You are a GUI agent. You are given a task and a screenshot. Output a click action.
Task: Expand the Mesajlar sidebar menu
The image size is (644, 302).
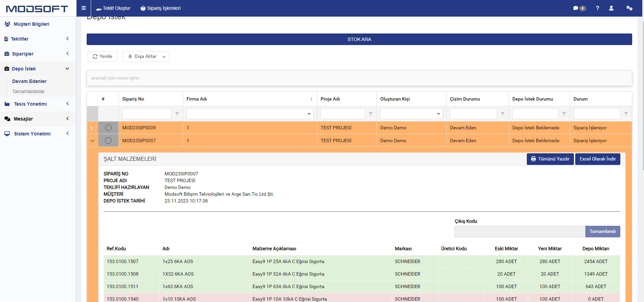(38, 119)
